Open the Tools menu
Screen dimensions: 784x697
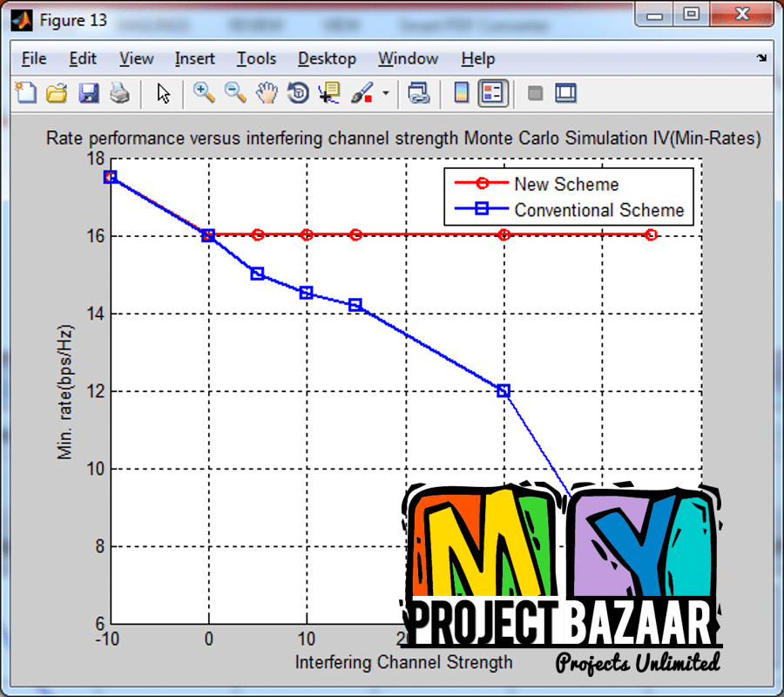coord(256,58)
